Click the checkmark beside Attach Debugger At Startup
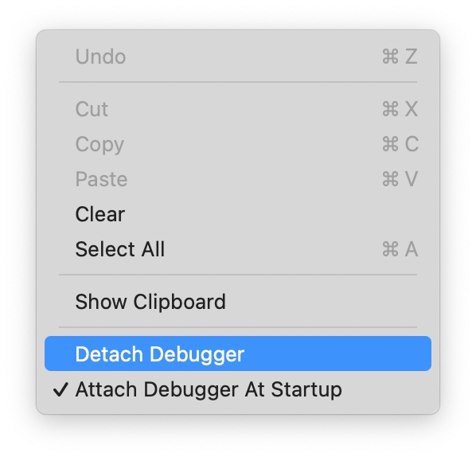 [x=60, y=389]
